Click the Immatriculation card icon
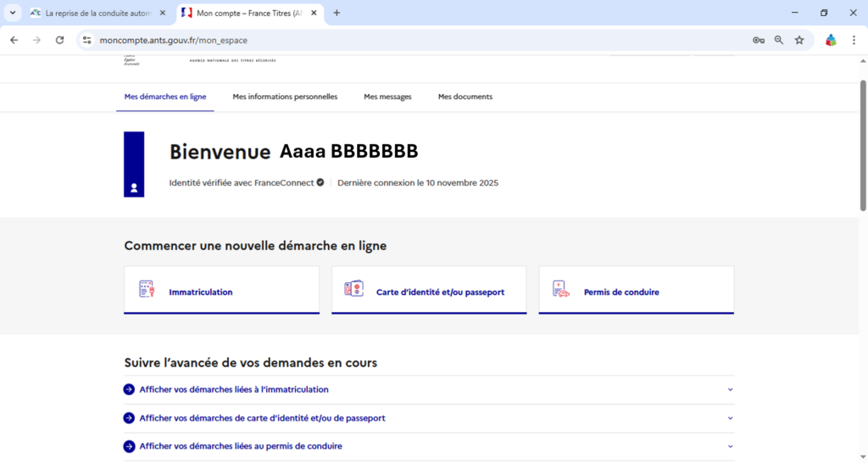This screenshot has width=868, height=463. click(147, 289)
